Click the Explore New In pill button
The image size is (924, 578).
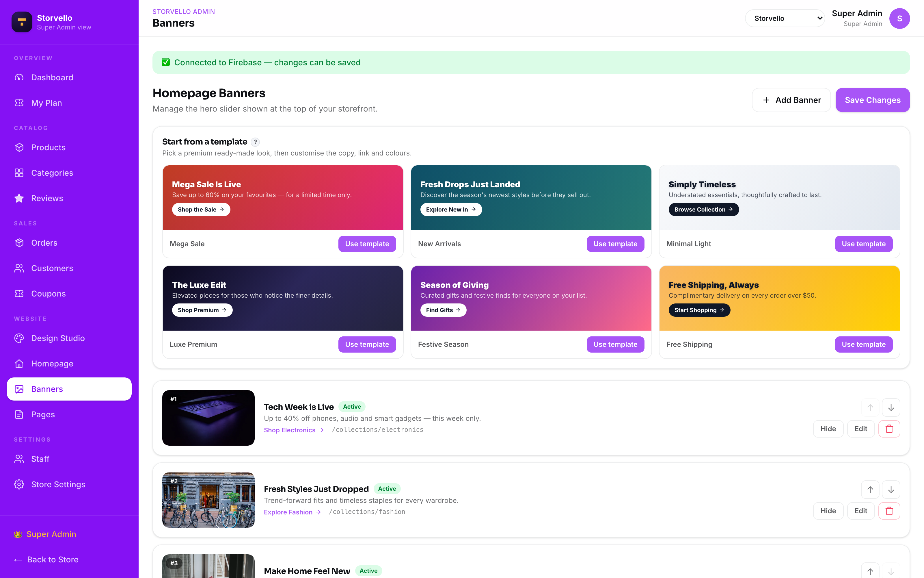click(x=451, y=210)
